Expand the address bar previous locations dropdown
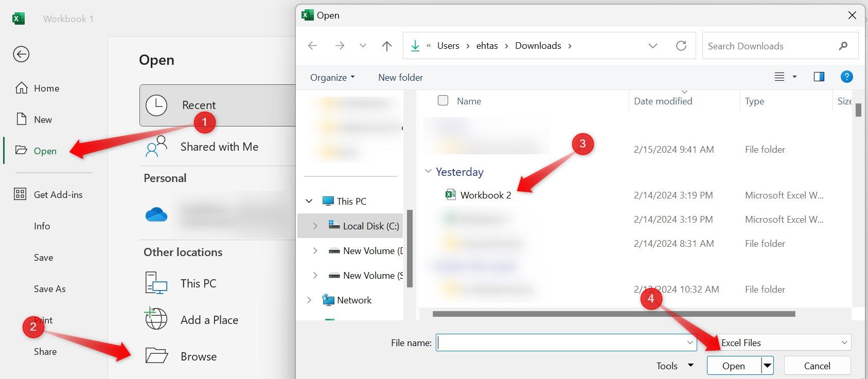The image size is (868, 379). pos(653,46)
